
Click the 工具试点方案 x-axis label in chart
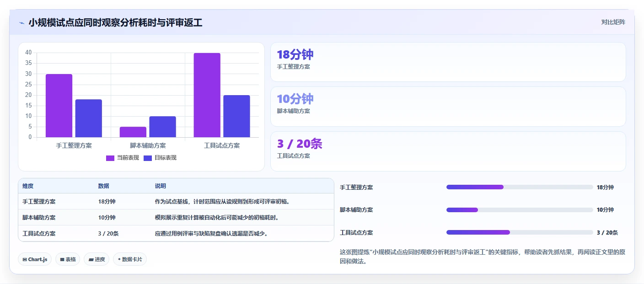(x=222, y=145)
